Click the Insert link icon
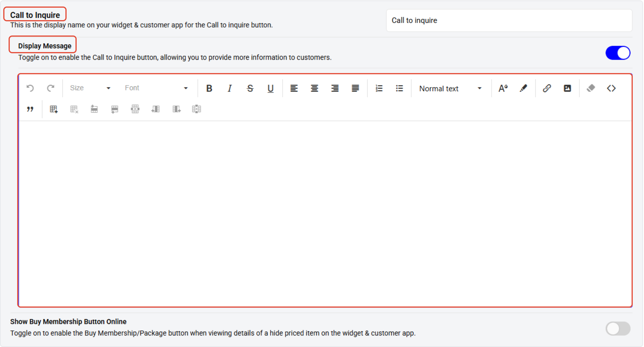Screen dimensions: 644x347 pos(547,88)
